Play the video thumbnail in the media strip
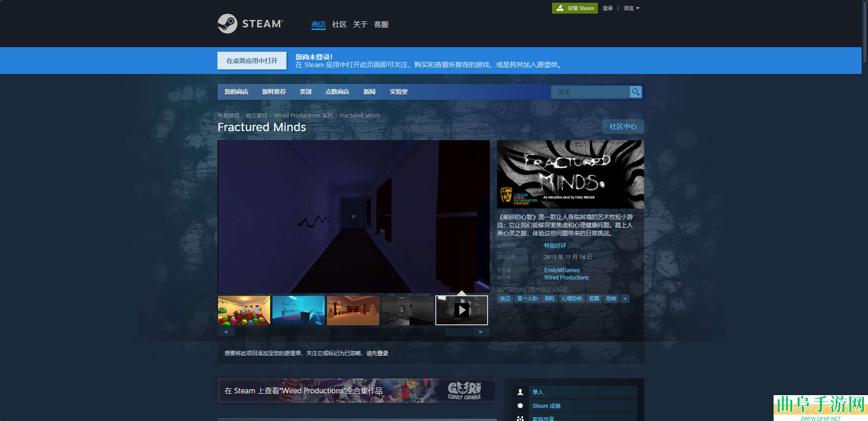Screen dimensions: 868x421 (x=462, y=310)
